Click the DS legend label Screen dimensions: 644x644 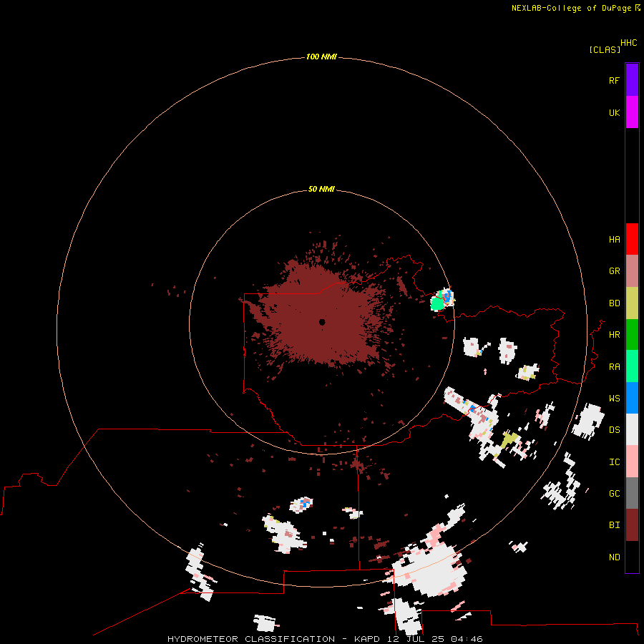[x=614, y=430]
